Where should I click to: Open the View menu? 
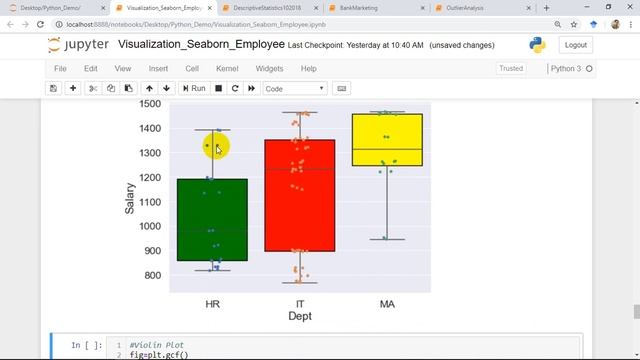click(x=123, y=69)
